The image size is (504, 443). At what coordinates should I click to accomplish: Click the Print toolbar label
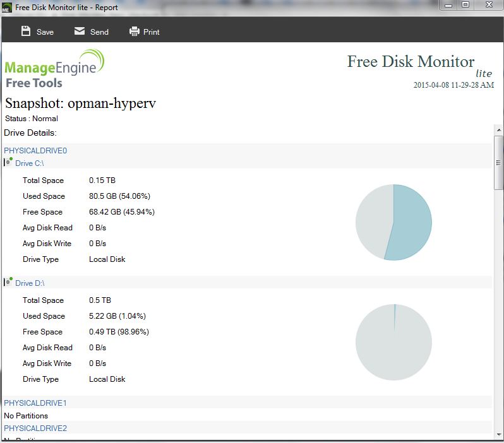152,32
